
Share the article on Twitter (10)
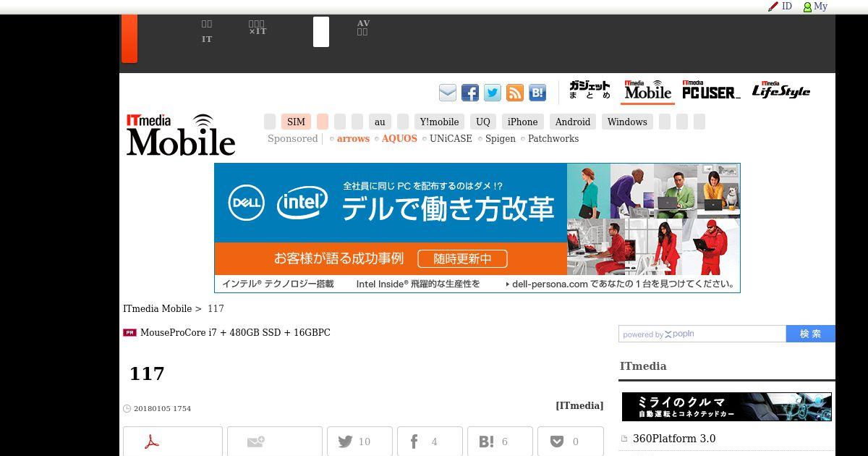(359, 442)
